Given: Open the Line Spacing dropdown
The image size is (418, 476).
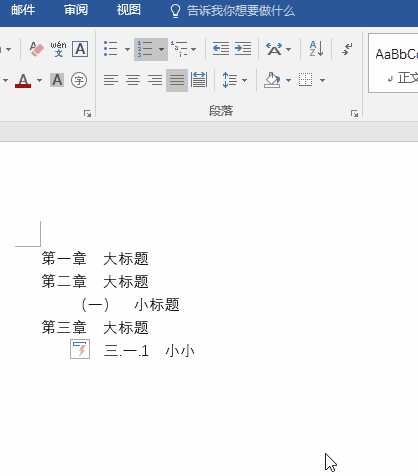Looking at the screenshot, I should tap(235, 80).
